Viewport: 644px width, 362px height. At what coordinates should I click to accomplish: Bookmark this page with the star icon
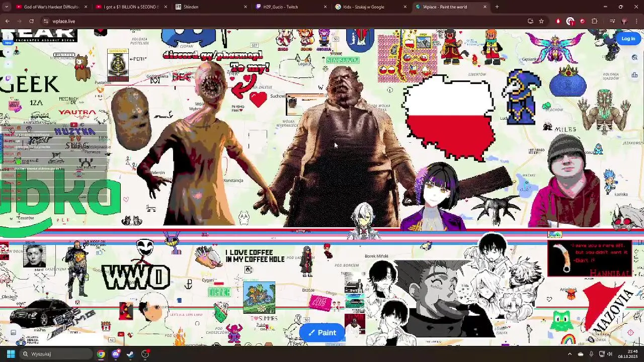(x=541, y=21)
